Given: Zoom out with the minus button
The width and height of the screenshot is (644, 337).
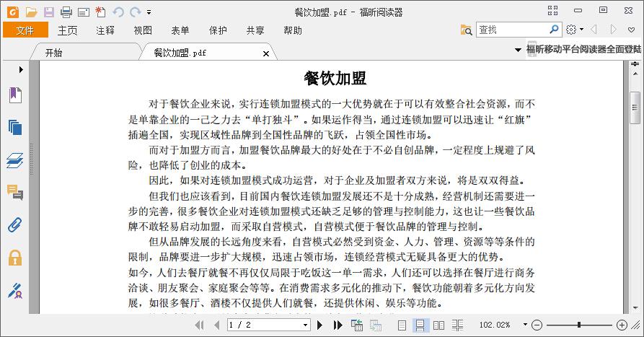Looking at the screenshot, I should (537, 325).
